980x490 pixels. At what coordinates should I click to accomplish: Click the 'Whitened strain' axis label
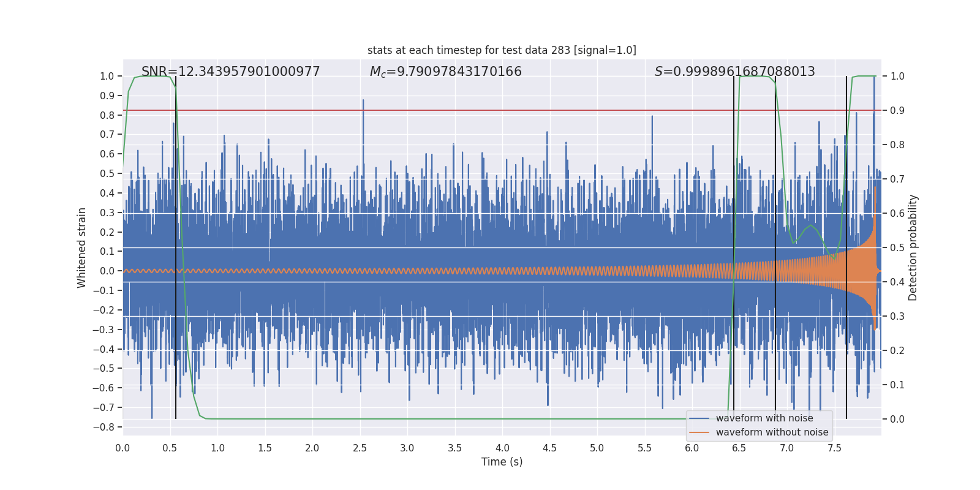82,247
